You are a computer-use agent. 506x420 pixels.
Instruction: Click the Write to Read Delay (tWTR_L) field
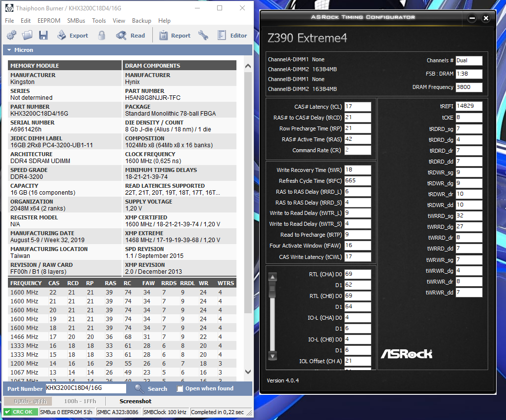tap(358, 213)
